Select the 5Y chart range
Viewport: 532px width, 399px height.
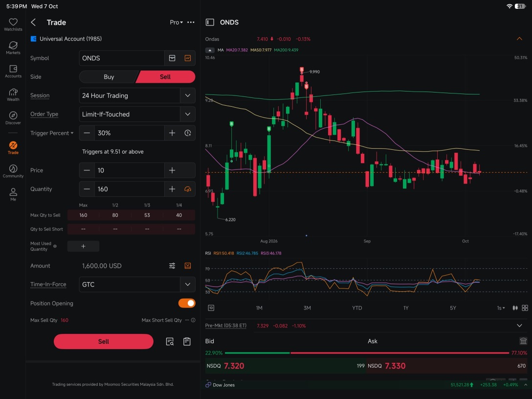point(453,308)
